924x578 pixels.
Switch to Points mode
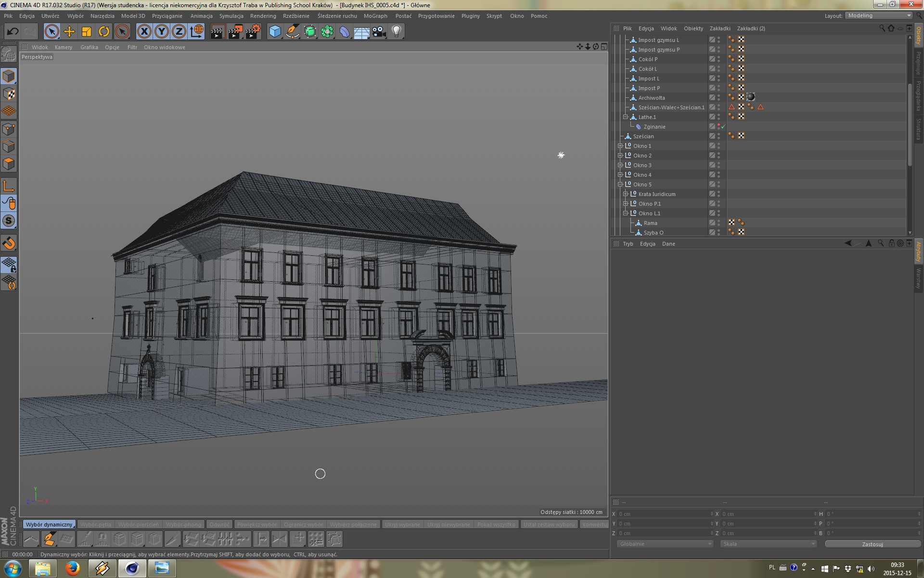coord(9,129)
